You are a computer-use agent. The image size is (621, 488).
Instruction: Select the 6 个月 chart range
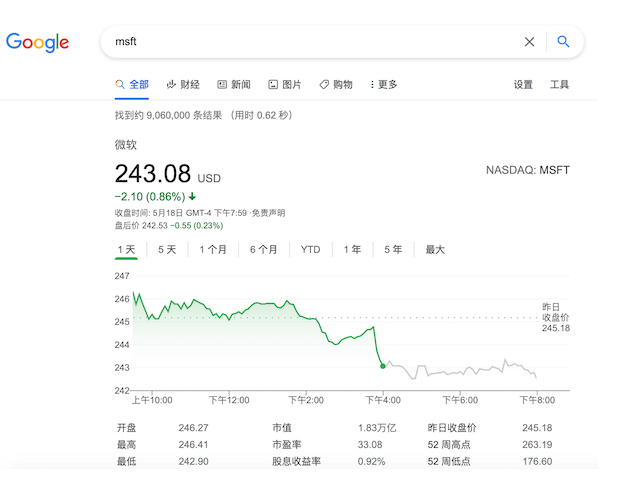(264, 250)
